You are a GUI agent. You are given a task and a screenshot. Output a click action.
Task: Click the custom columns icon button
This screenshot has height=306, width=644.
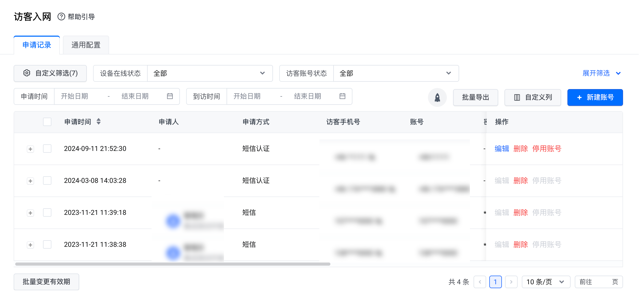tap(533, 97)
